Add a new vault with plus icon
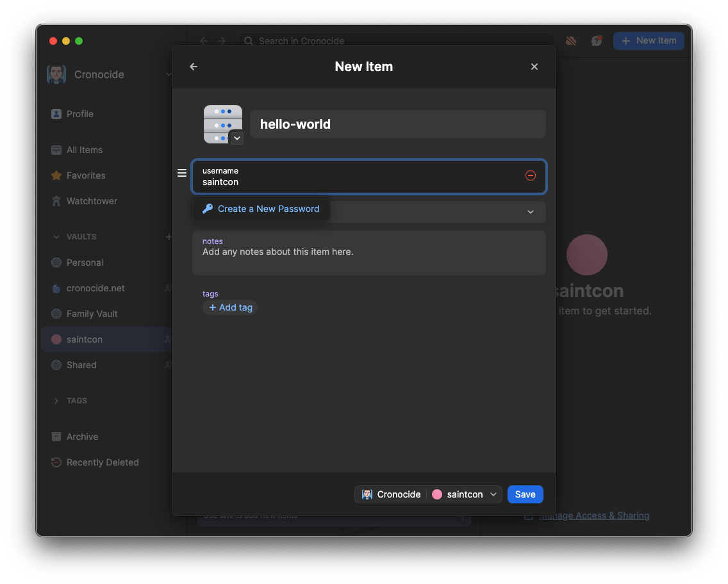This screenshot has width=728, height=584. click(x=168, y=236)
